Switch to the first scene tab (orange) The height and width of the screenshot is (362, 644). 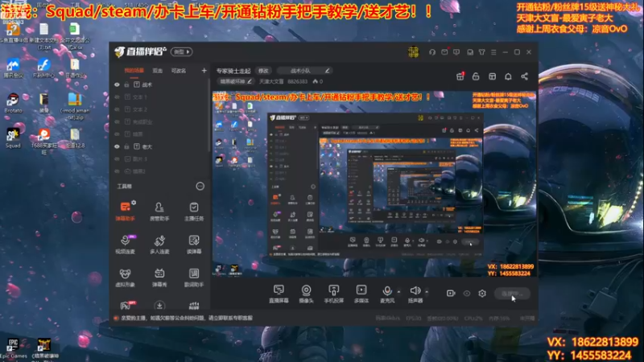134,71
